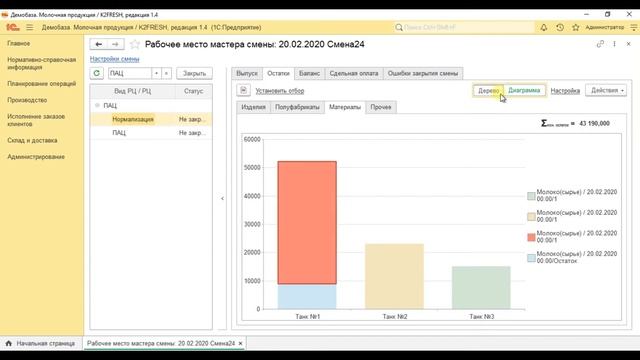
Task: Click the Статус column header
Action: pyautogui.click(x=193, y=91)
